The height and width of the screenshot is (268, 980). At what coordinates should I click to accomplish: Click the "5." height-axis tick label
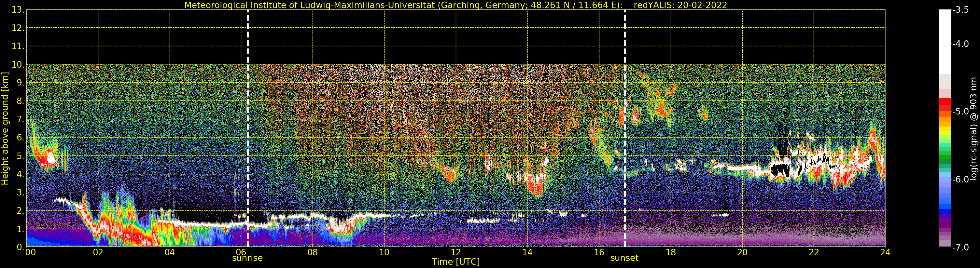[x=21, y=156]
